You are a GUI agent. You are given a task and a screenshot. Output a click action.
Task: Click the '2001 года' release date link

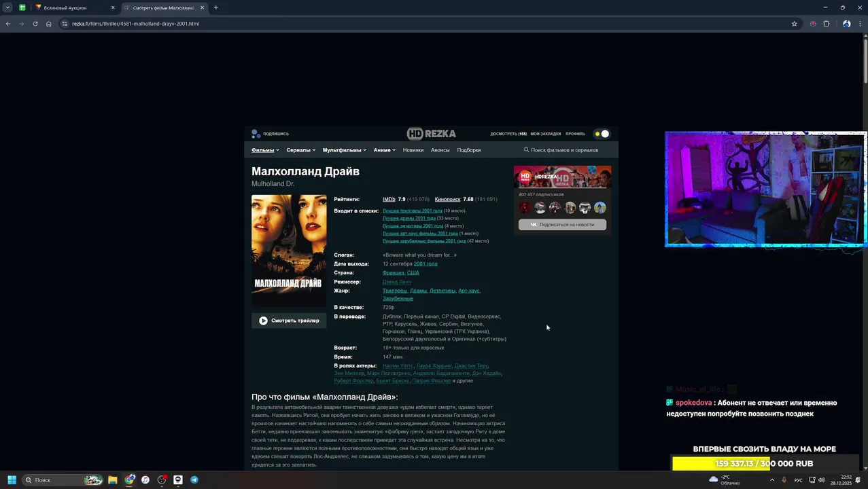coord(426,264)
